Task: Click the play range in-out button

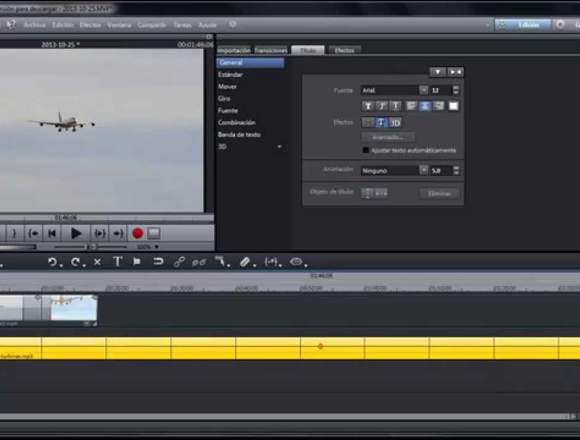Action: coord(100,234)
